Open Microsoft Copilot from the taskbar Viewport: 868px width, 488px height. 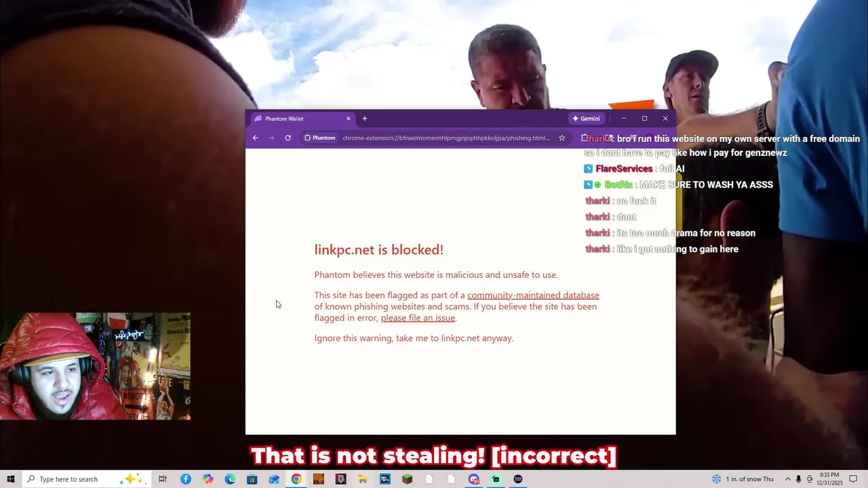tap(208, 479)
